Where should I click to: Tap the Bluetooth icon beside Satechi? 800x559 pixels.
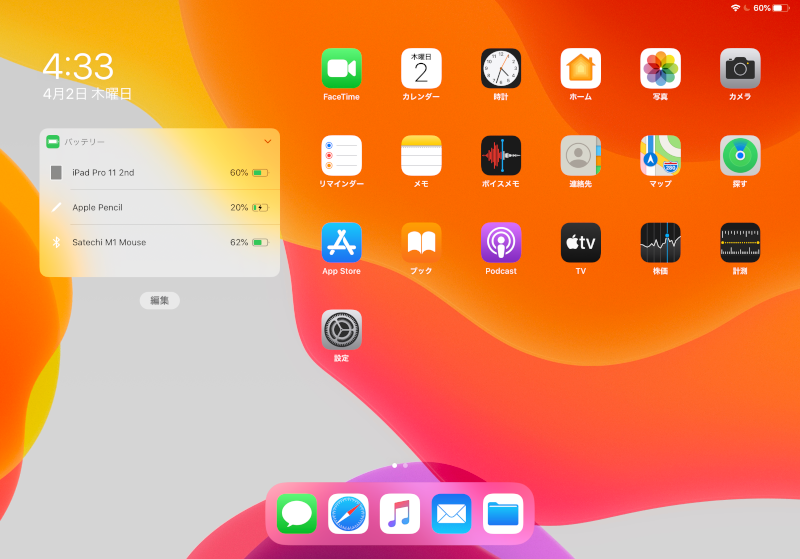(57, 242)
